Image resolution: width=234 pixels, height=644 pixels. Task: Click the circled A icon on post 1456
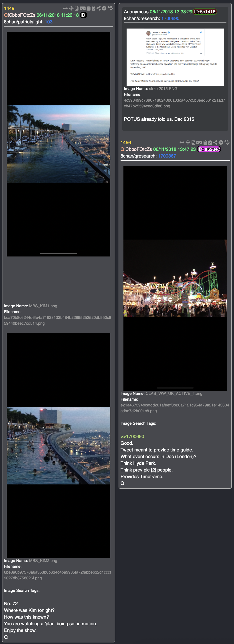tap(221, 142)
